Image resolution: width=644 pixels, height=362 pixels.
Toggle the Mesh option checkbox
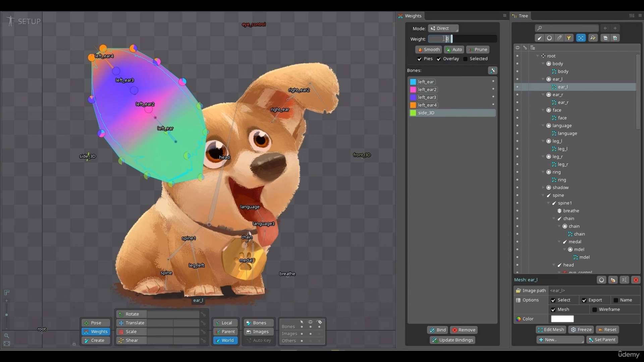coord(553,310)
